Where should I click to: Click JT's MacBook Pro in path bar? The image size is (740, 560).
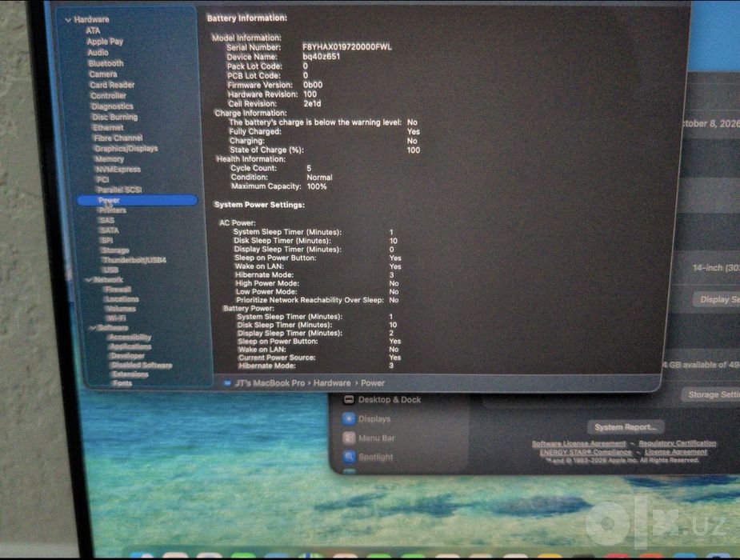click(270, 383)
